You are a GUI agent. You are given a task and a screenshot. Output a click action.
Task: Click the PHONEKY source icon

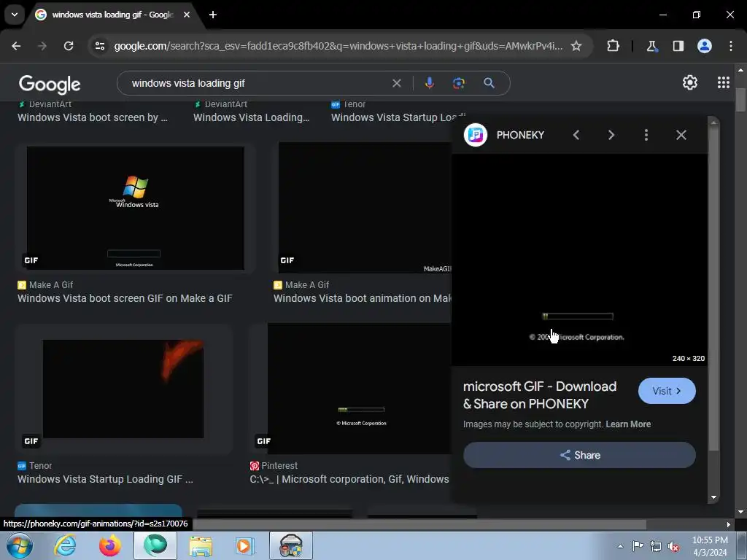pos(476,135)
